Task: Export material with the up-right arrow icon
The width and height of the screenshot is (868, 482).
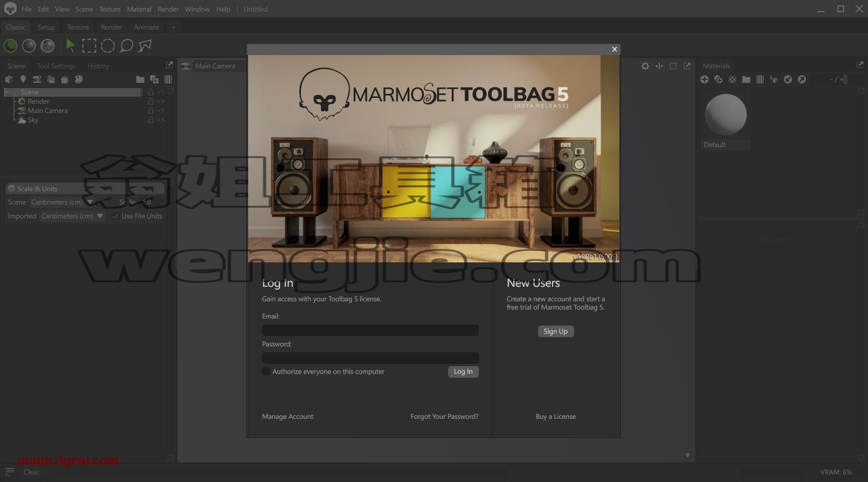Action: (x=802, y=79)
